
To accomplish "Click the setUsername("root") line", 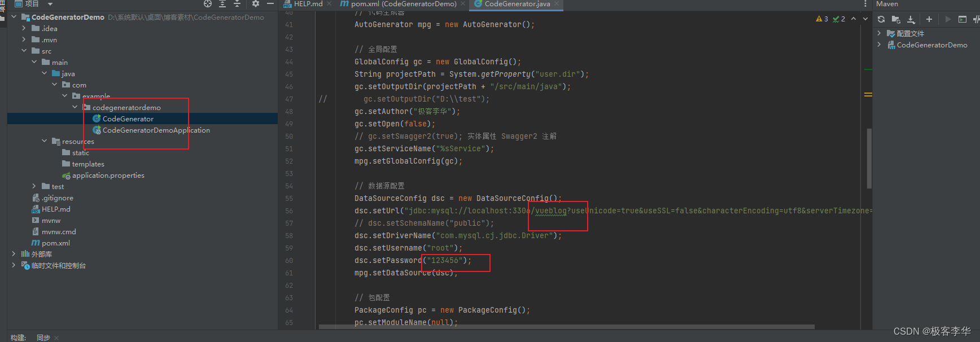I will (408, 248).
